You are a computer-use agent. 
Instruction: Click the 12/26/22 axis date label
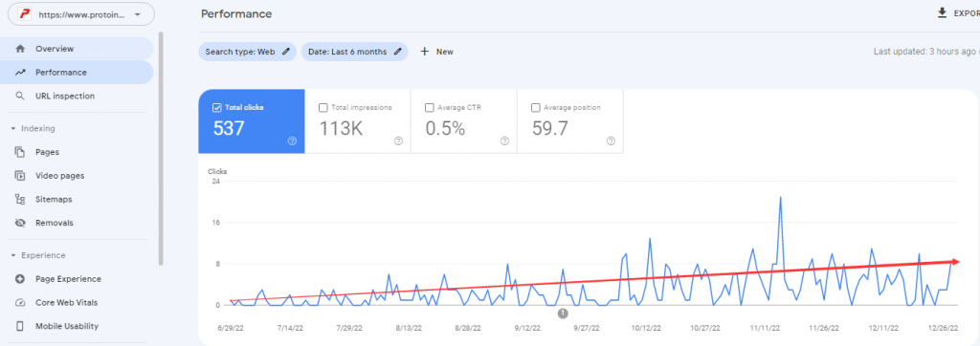pos(942,327)
